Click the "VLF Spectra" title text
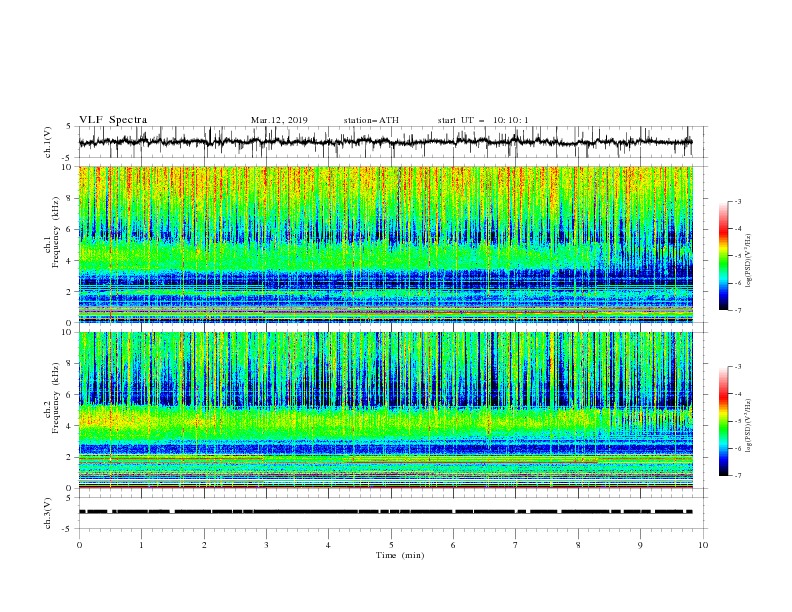Screen dimensions: 792x612 click(113, 120)
